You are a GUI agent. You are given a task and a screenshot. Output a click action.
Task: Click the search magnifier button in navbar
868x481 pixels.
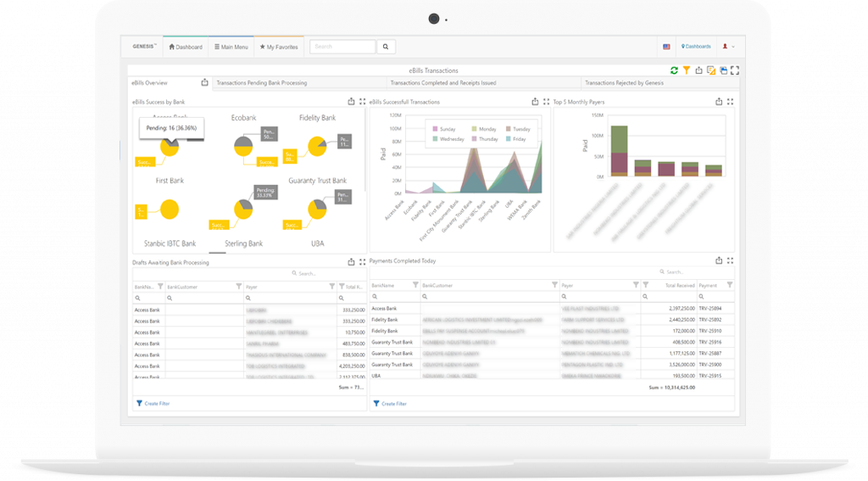tap(386, 47)
